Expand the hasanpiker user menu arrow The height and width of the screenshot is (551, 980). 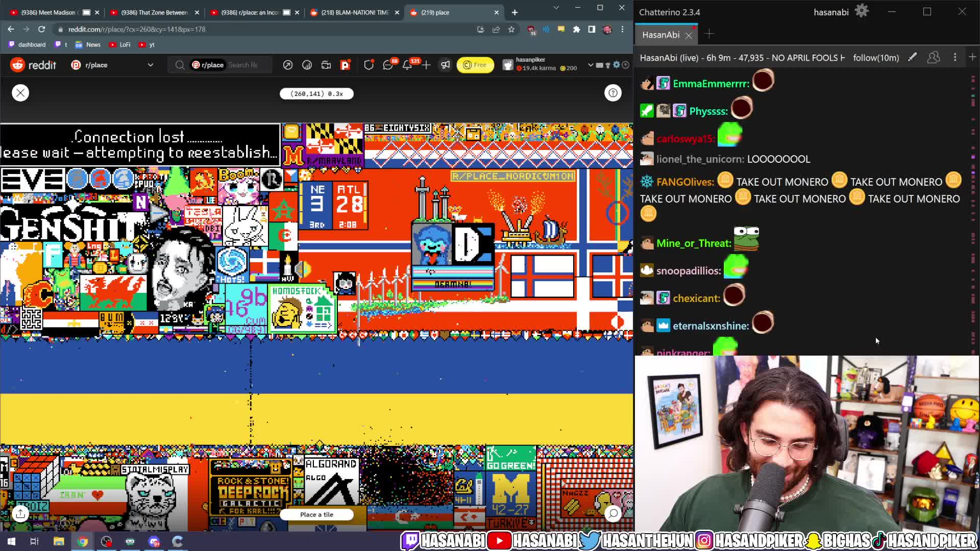coord(591,65)
